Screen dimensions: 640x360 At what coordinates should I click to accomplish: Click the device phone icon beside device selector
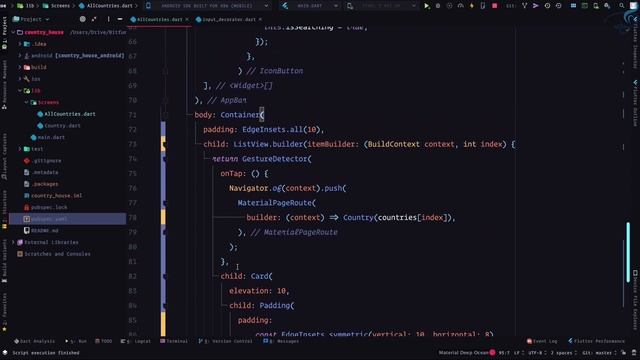148,6
